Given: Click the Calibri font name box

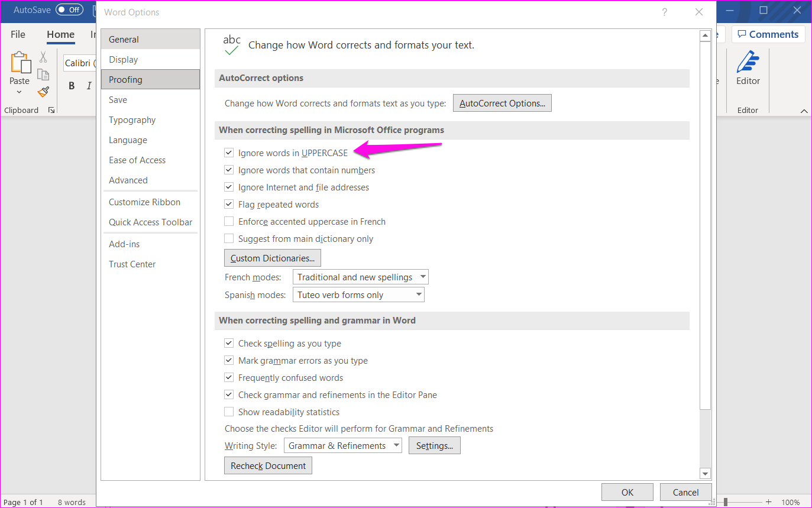Looking at the screenshot, I should 80,63.
